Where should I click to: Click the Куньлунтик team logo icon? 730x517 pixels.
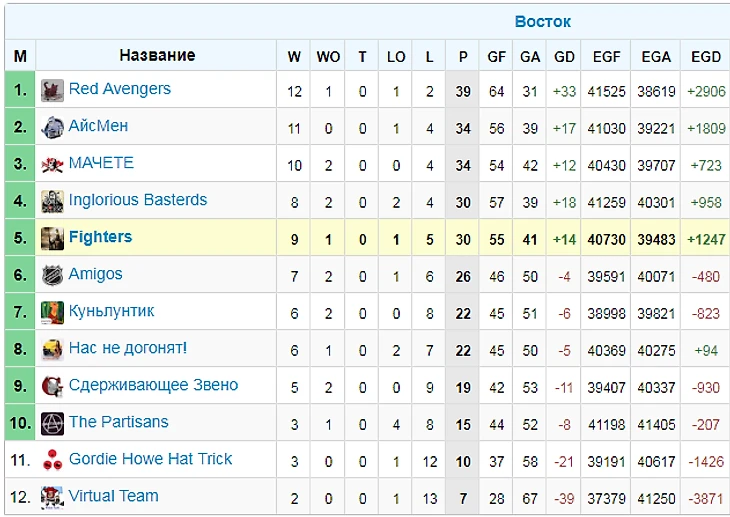click(53, 312)
